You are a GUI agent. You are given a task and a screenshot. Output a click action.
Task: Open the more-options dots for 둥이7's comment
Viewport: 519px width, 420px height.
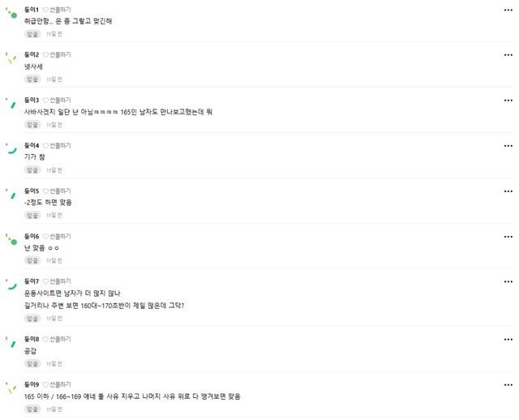(508, 281)
